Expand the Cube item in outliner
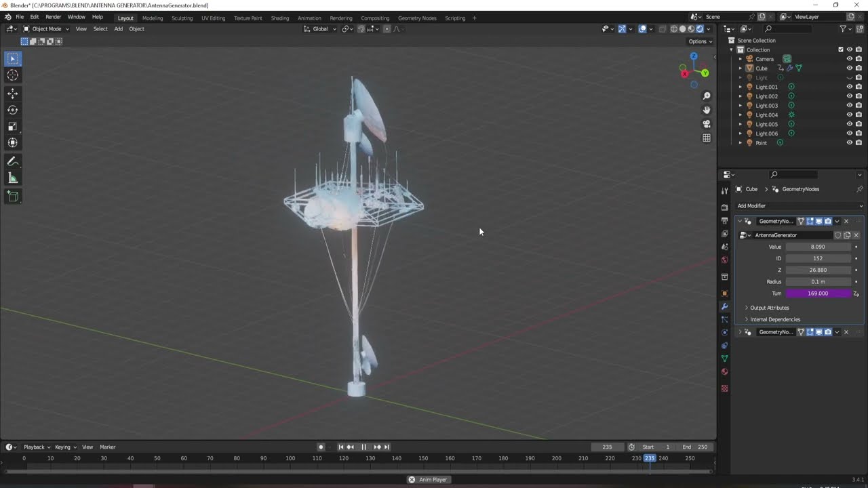The width and height of the screenshot is (868, 488). [x=741, y=68]
